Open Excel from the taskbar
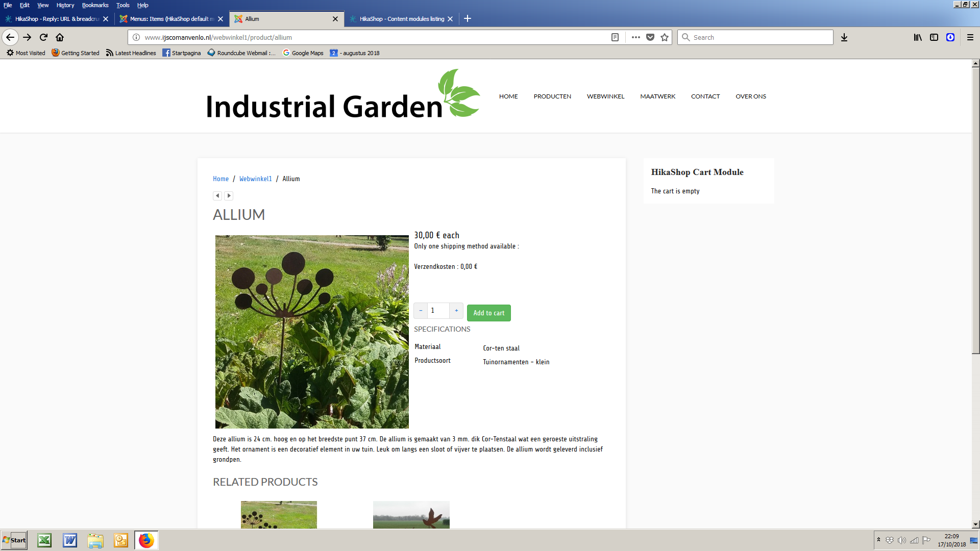The height and width of the screenshot is (551, 980). [x=44, y=540]
